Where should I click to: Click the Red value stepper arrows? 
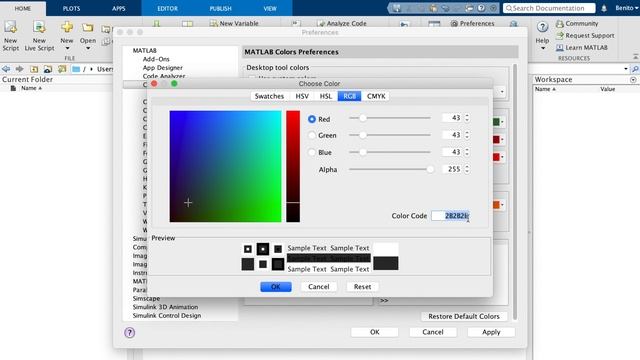(467, 118)
